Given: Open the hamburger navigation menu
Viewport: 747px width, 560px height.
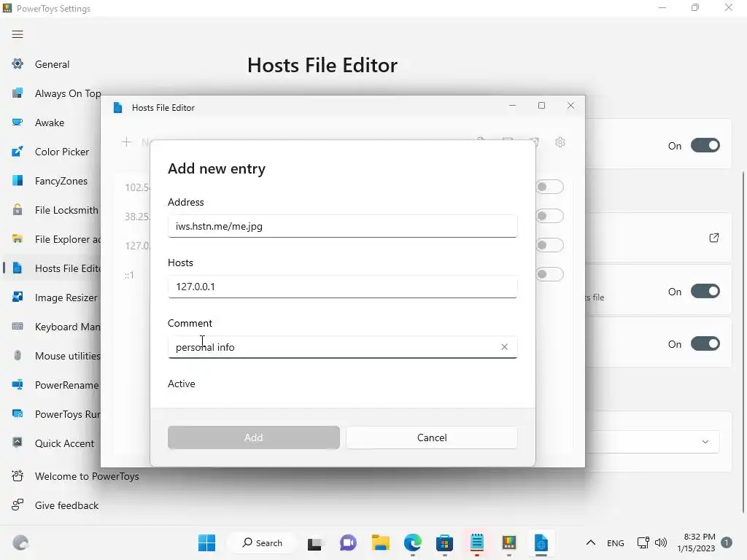Looking at the screenshot, I should coord(18,34).
